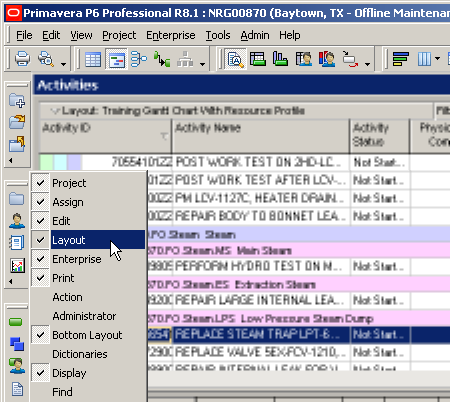Expand the middle sidebar toolbar arrow

click(11, 282)
